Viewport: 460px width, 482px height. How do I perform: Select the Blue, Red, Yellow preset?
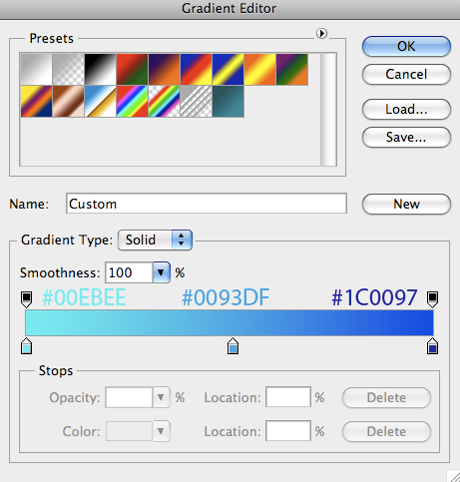pyautogui.click(x=196, y=69)
